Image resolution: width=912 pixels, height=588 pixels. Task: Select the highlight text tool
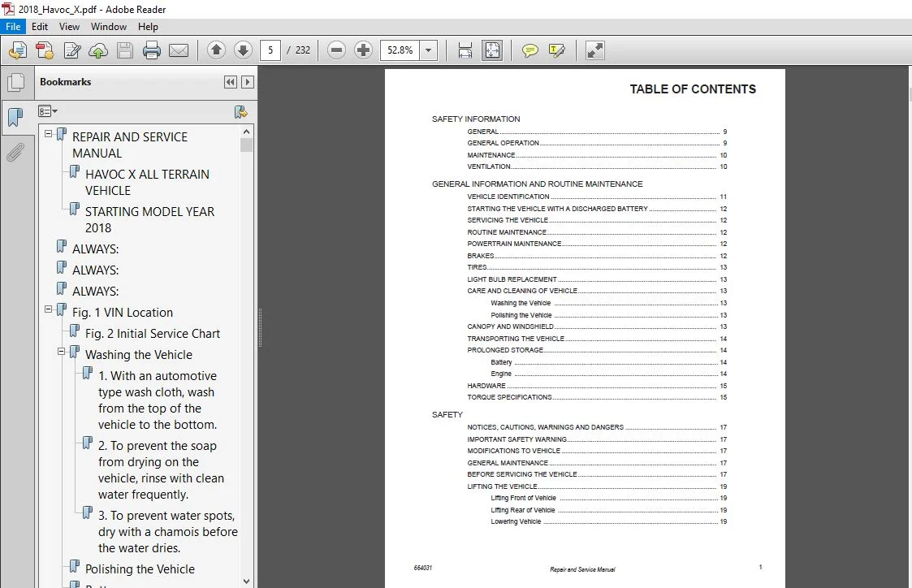pos(556,50)
